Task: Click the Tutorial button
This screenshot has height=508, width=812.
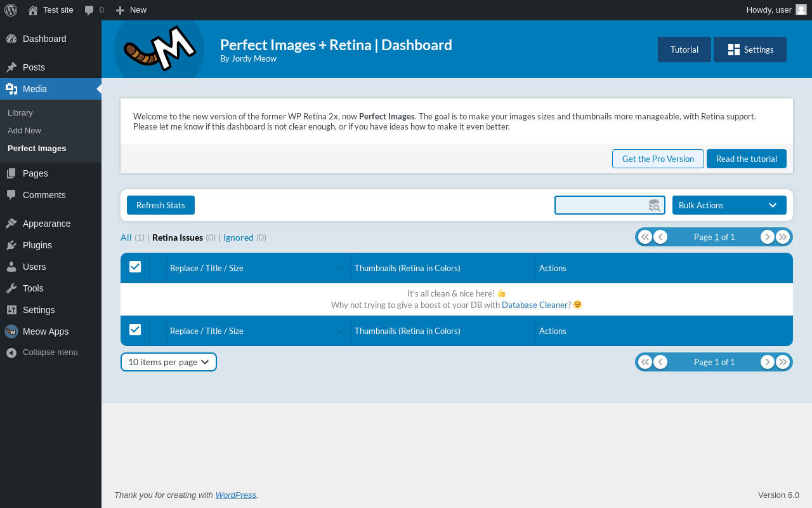Action: point(684,50)
